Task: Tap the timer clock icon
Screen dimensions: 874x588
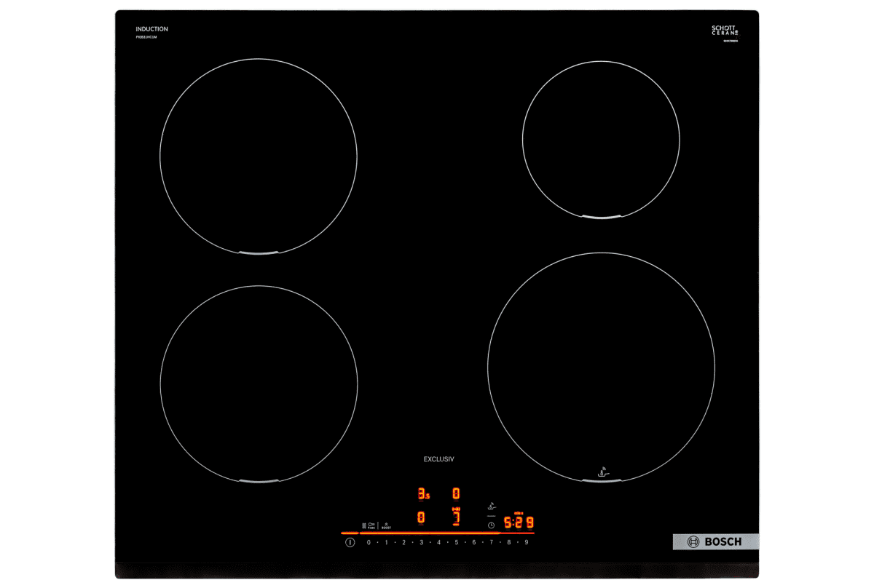Action: (x=491, y=525)
